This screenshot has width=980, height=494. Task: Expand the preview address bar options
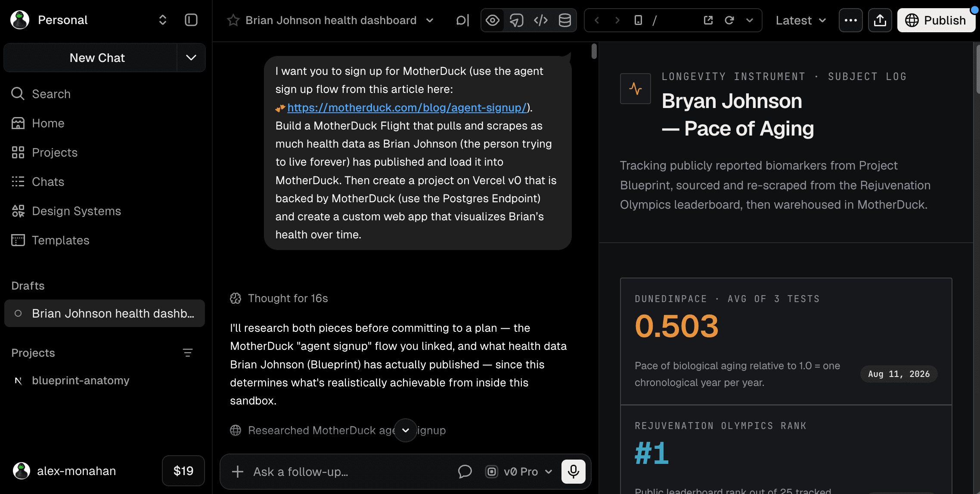point(750,20)
